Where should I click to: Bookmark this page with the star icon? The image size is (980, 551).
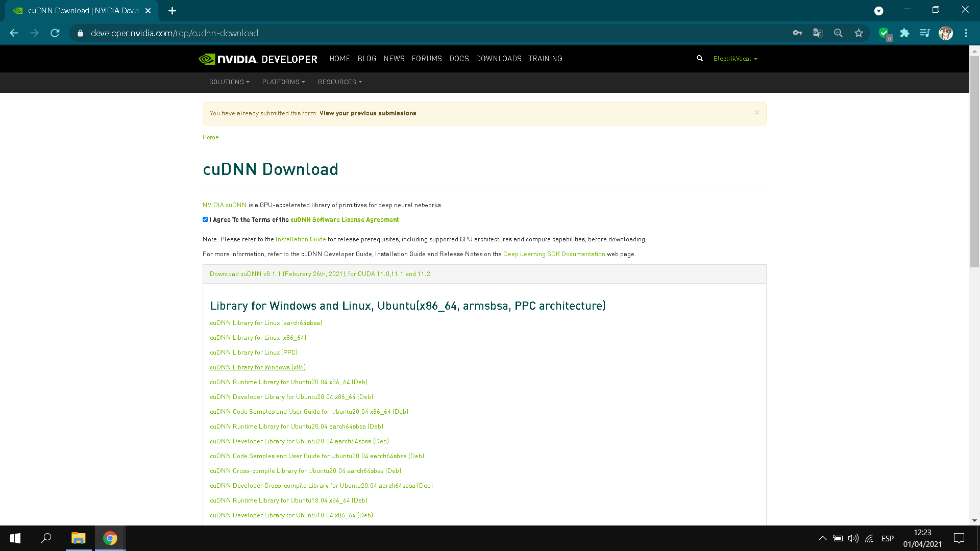(x=859, y=33)
